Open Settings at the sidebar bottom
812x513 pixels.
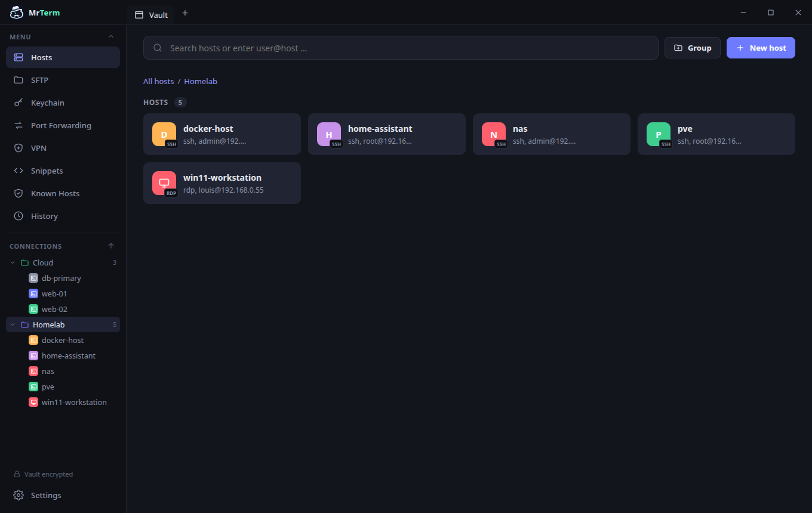[x=63, y=495]
